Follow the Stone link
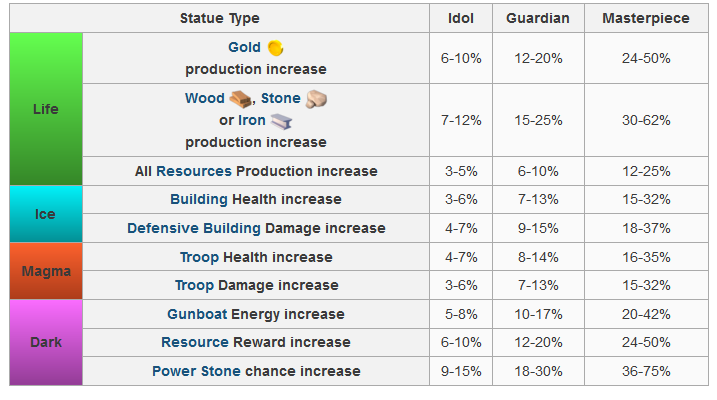Viewport: 717px width, 400px height. pyautogui.click(x=280, y=99)
